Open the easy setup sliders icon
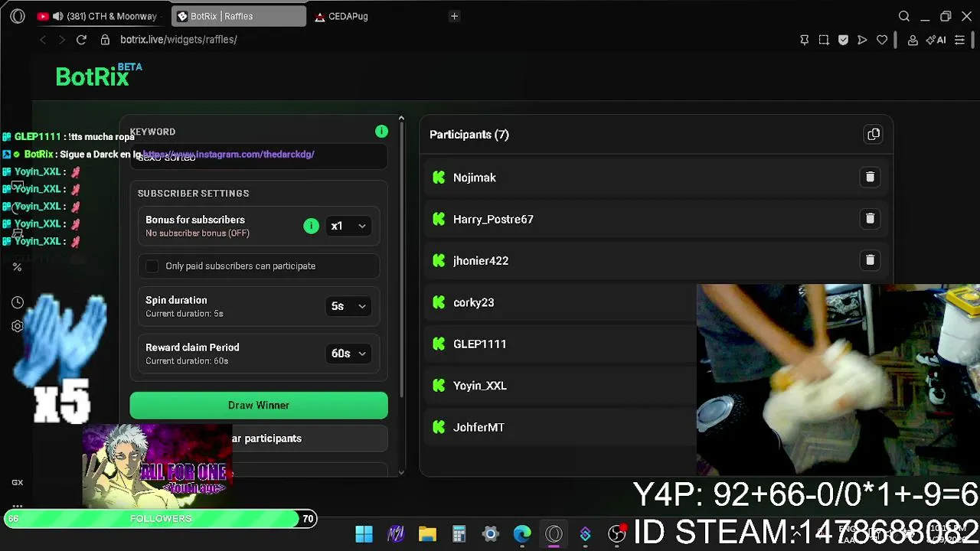Image resolution: width=980 pixels, height=551 pixels. click(x=959, y=40)
